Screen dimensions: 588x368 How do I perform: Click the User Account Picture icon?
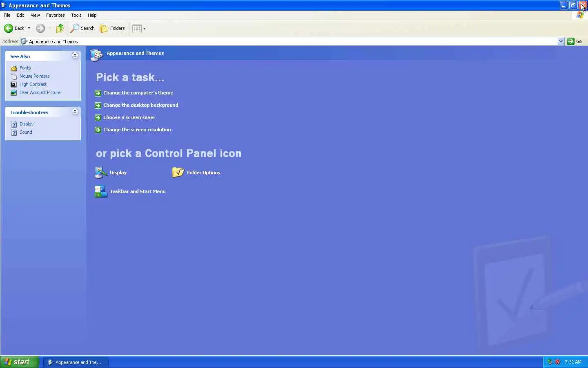14,93
